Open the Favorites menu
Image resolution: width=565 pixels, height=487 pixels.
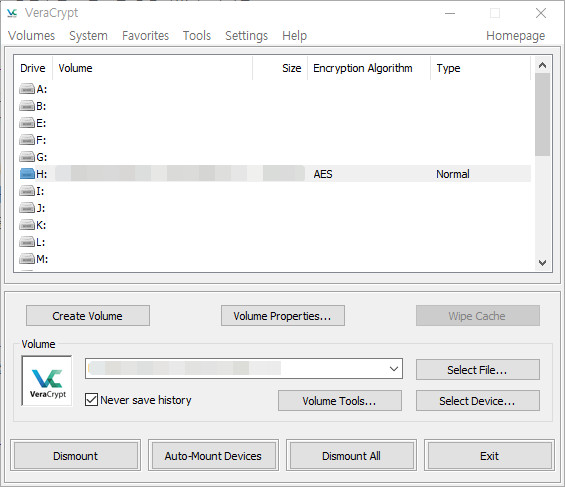(x=145, y=36)
